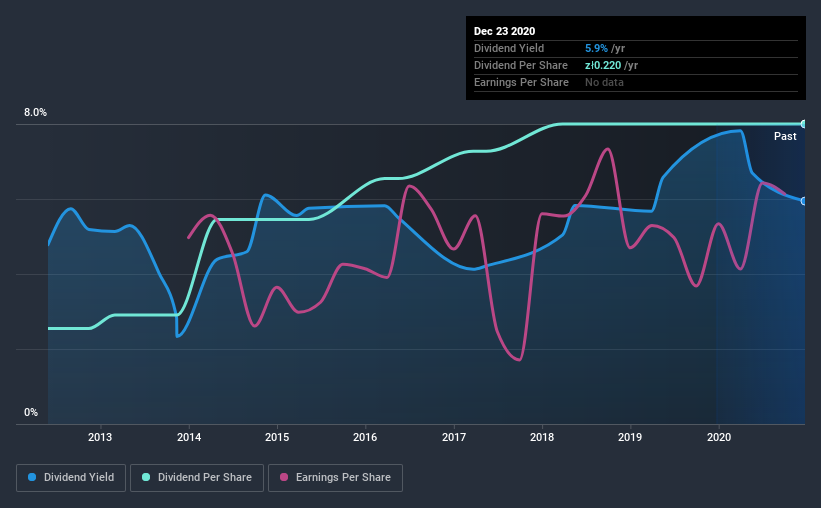The height and width of the screenshot is (508, 821).
Task: Click the Dec 23 2020 tooltip date
Action: (x=504, y=31)
